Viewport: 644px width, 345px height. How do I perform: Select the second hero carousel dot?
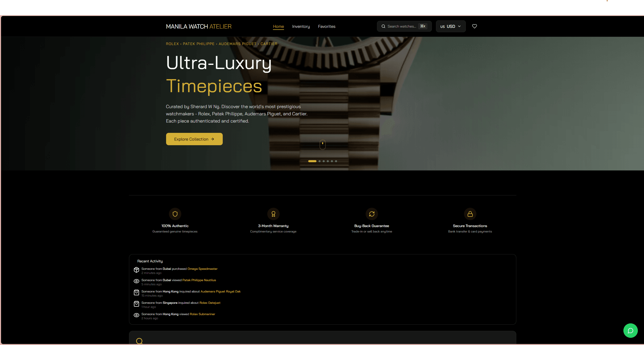pyautogui.click(x=320, y=161)
